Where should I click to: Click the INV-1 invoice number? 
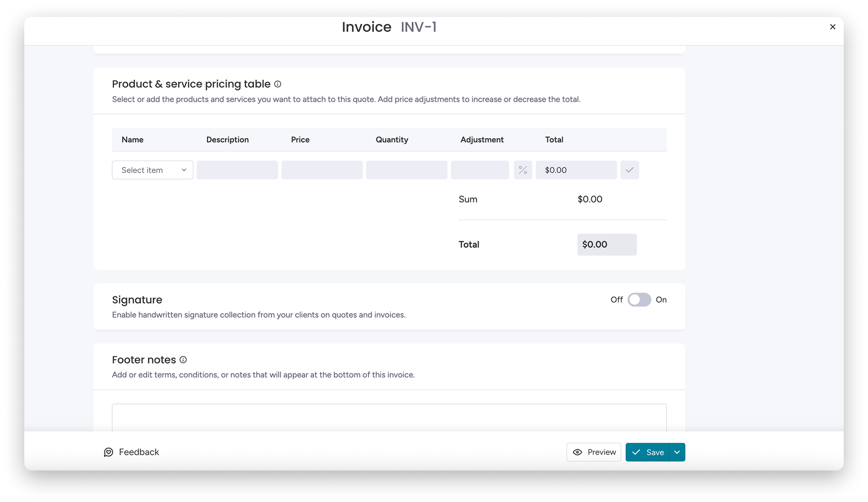418,27
